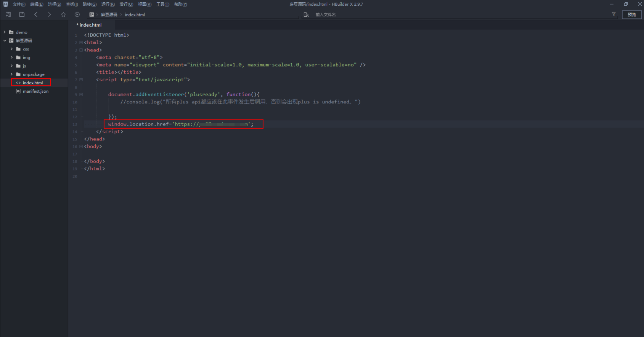The image size is (644, 337).
Task: Expand the unpackage folder
Action: (x=12, y=74)
